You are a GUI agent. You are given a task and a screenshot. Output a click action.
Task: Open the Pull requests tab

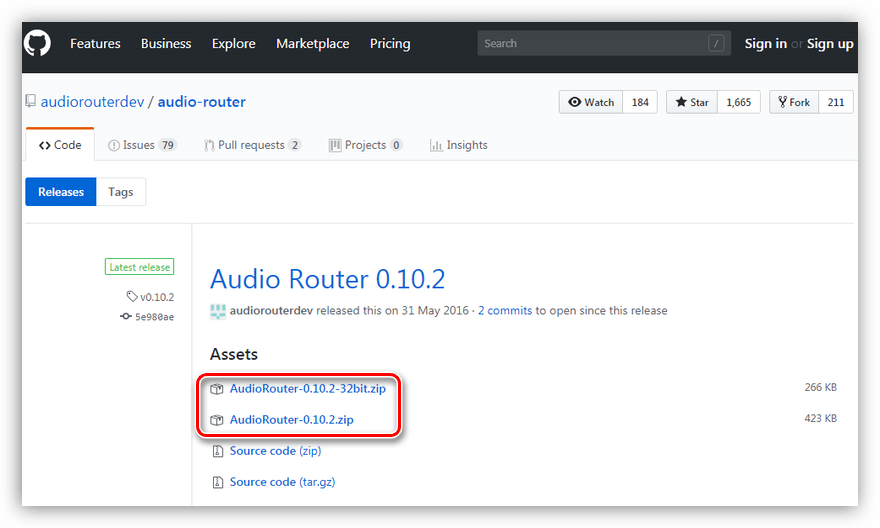pos(252,145)
